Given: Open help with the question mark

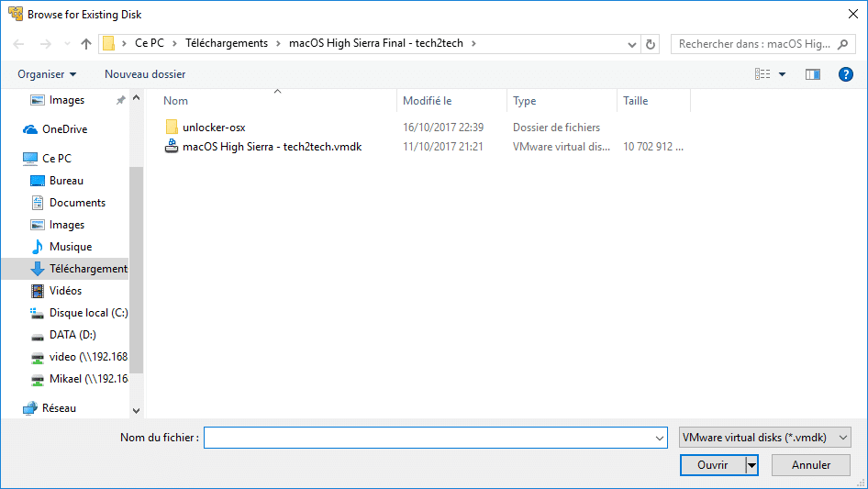Looking at the screenshot, I should tap(845, 74).
